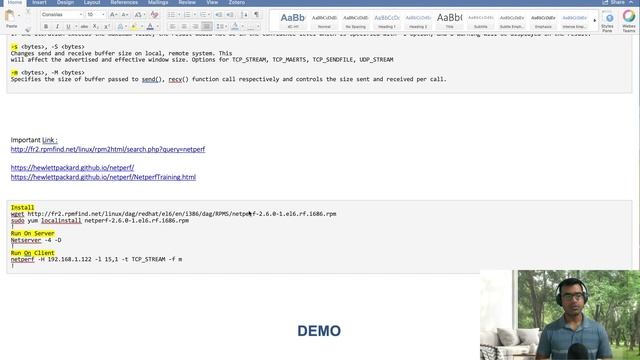Click the Borders icon
Viewport: 640px width, 360px height.
[x=251, y=27]
